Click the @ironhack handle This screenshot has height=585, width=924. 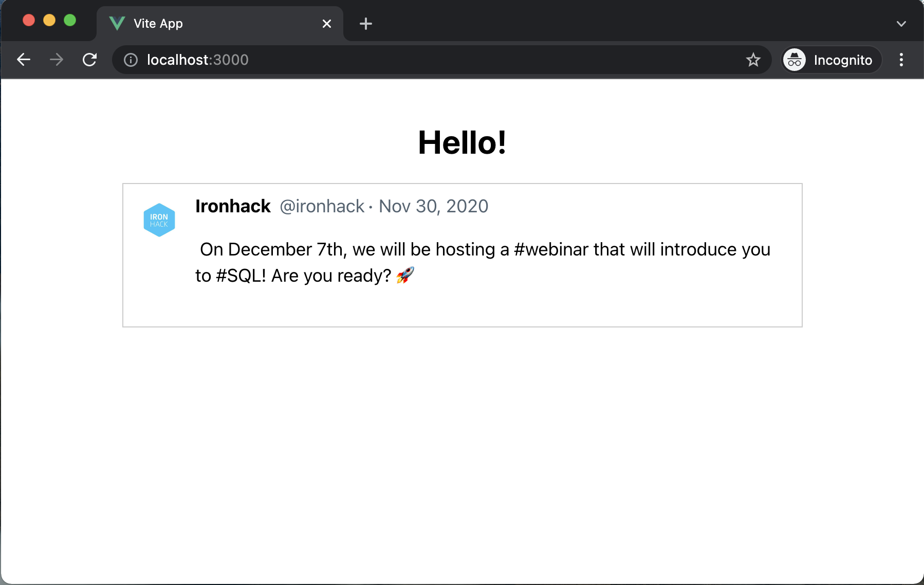click(322, 206)
